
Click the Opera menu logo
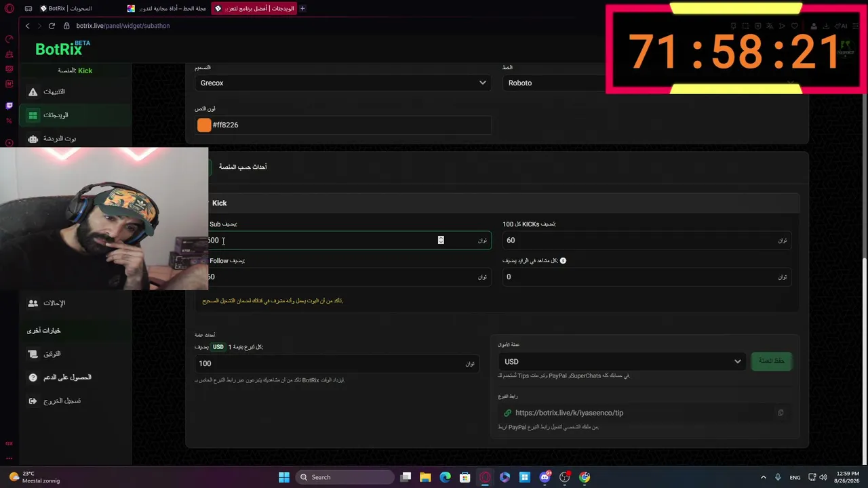coord(9,9)
